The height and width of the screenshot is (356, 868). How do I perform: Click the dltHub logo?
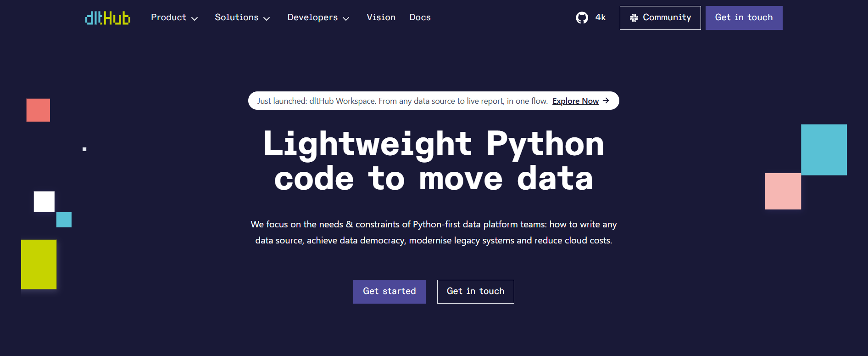(108, 18)
